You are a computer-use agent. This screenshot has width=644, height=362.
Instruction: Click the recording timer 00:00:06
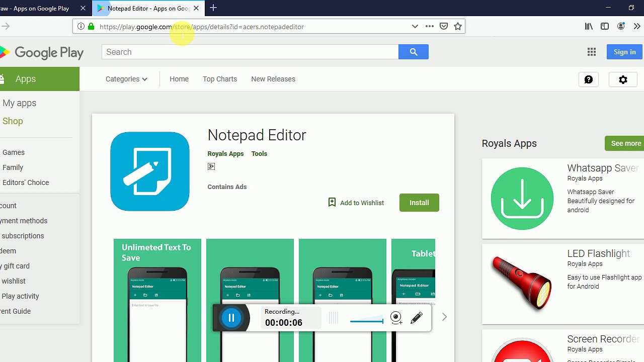(284, 323)
